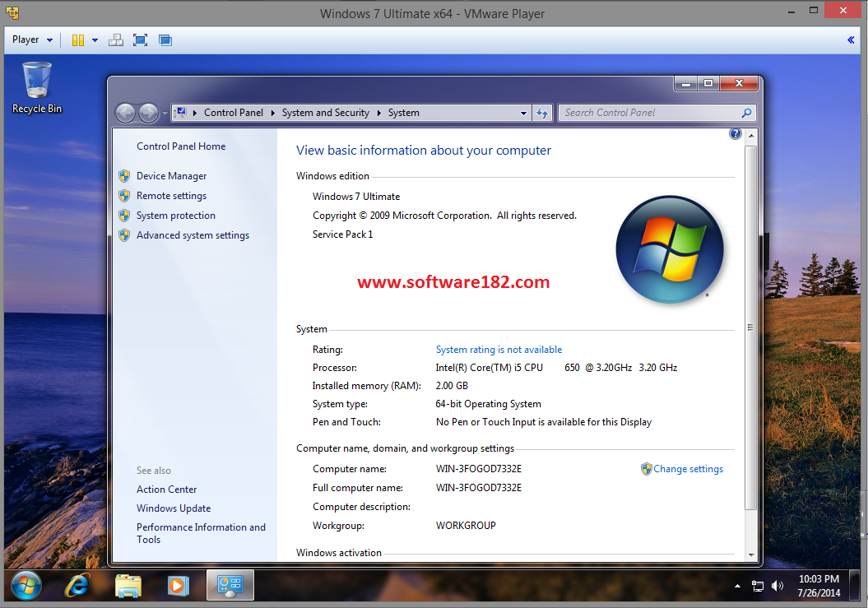
Task: Click Windows 7 Ultimate edition text
Action: 356,197
